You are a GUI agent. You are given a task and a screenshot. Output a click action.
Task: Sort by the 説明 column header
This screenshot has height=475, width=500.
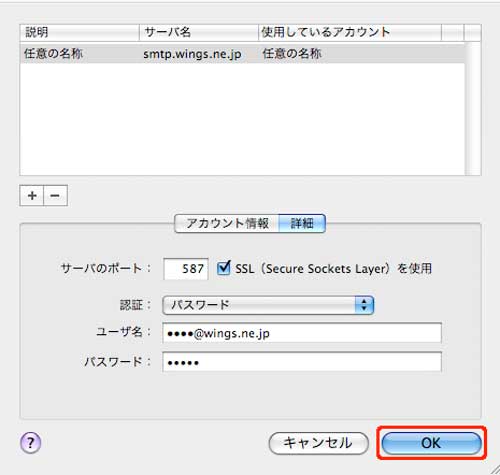point(79,32)
